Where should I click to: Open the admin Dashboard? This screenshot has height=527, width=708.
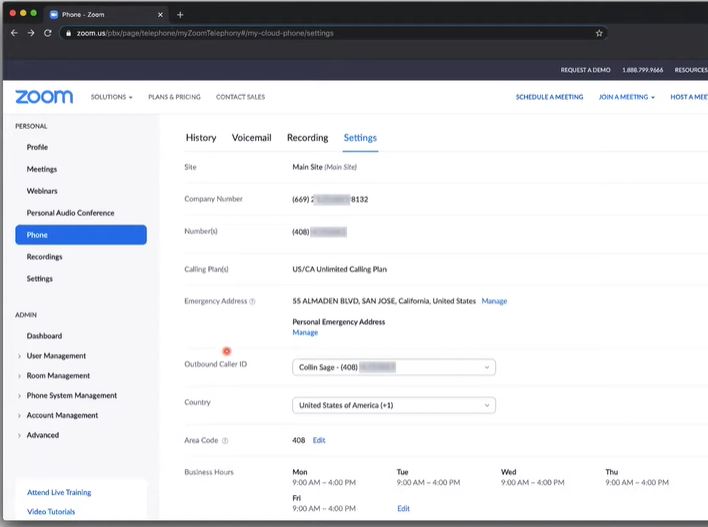pos(44,336)
